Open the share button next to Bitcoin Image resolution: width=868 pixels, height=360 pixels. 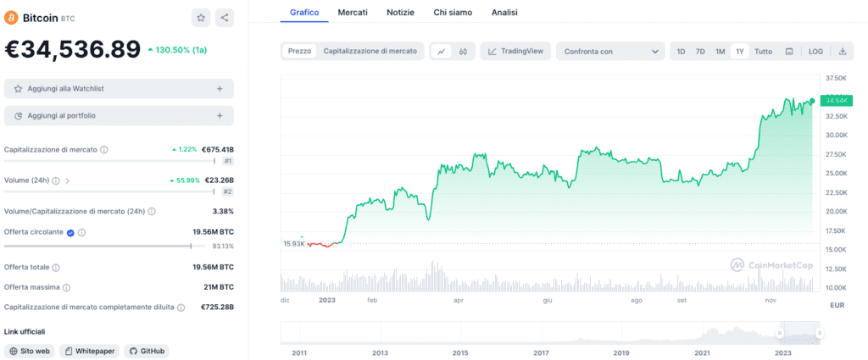pyautogui.click(x=224, y=18)
